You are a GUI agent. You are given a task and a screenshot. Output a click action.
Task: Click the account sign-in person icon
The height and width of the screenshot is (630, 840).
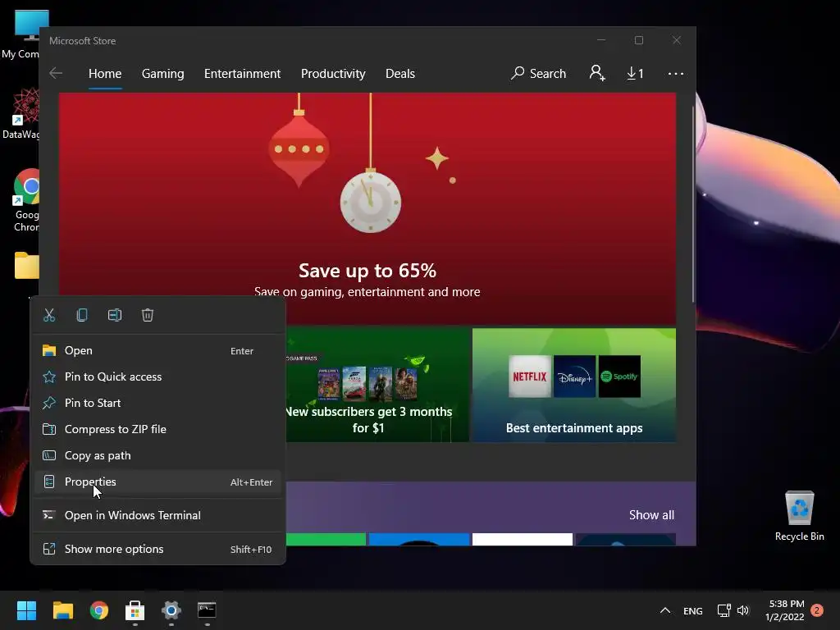click(x=597, y=73)
